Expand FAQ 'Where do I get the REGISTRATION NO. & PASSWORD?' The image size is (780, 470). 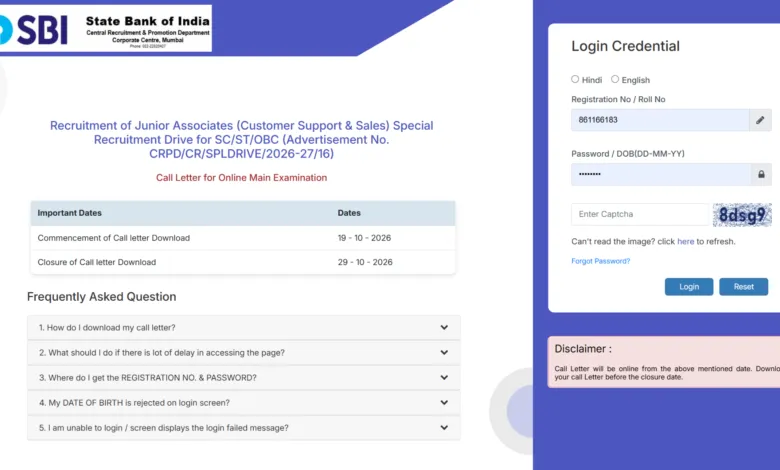(x=244, y=377)
